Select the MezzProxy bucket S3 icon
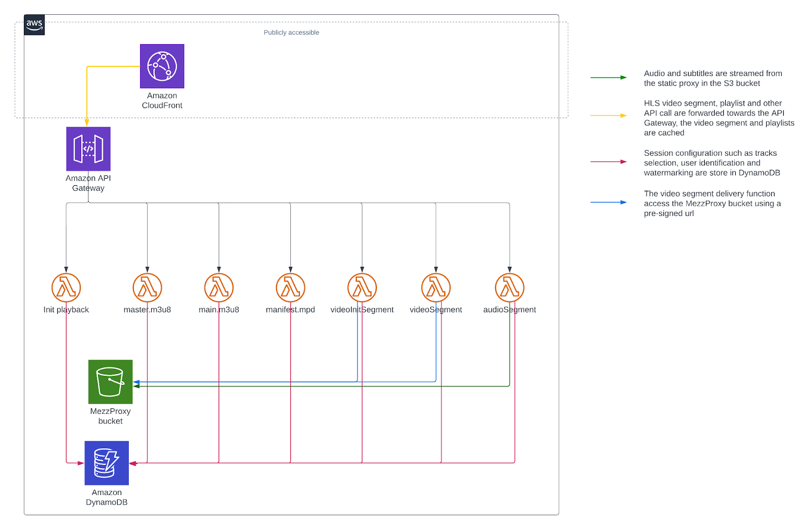812x530 pixels. (x=110, y=382)
